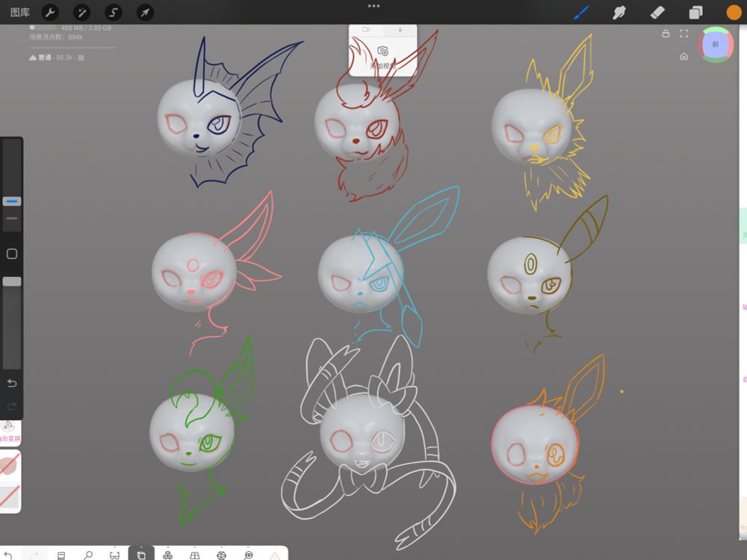Tap the square modify button on sidebar
This screenshot has height=560, width=747.
point(12,254)
